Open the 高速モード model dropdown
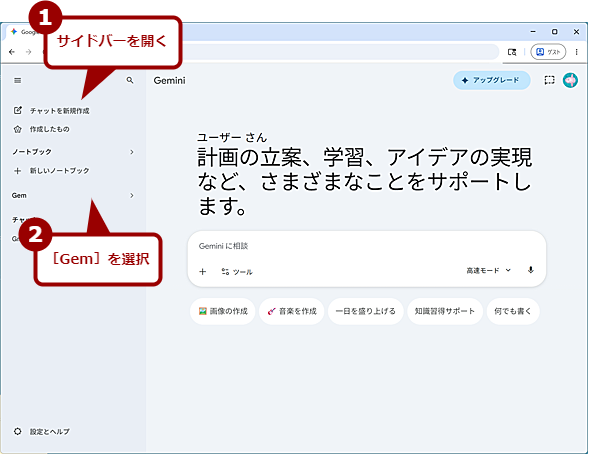The height and width of the screenshot is (455, 589). coord(489,271)
